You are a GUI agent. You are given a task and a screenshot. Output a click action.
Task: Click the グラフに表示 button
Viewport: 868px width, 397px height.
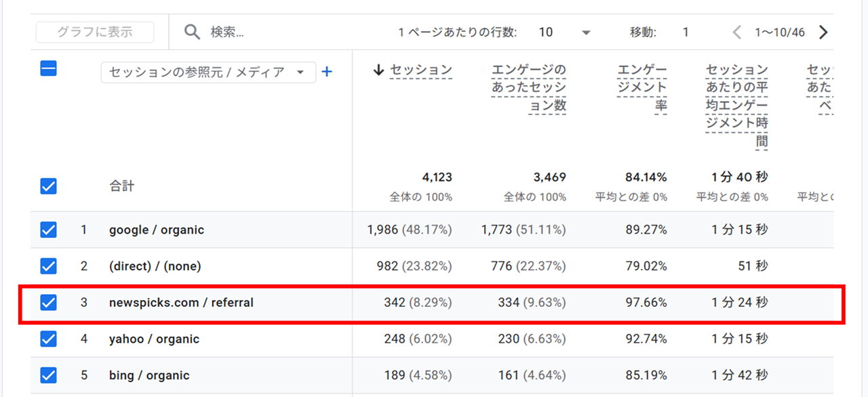pos(95,32)
